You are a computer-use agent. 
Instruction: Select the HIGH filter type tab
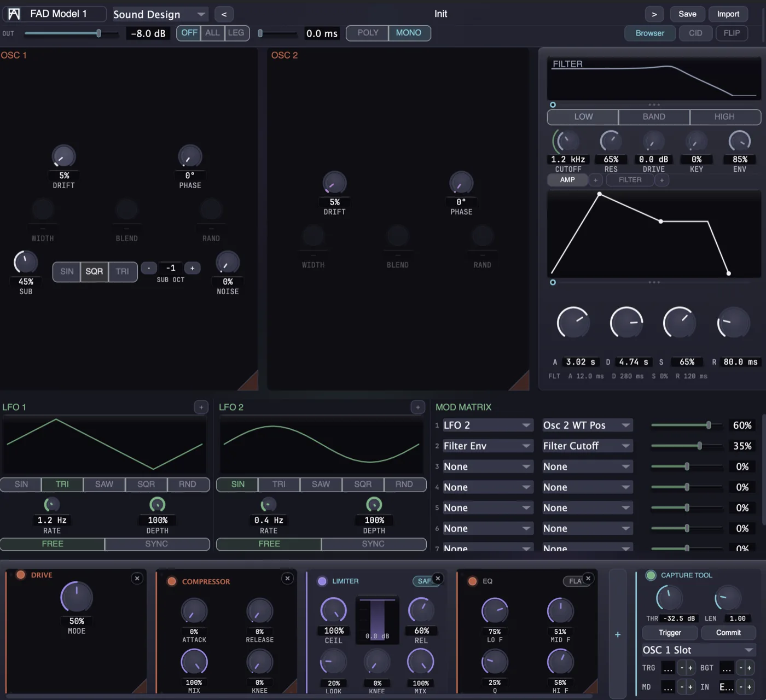[724, 117]
